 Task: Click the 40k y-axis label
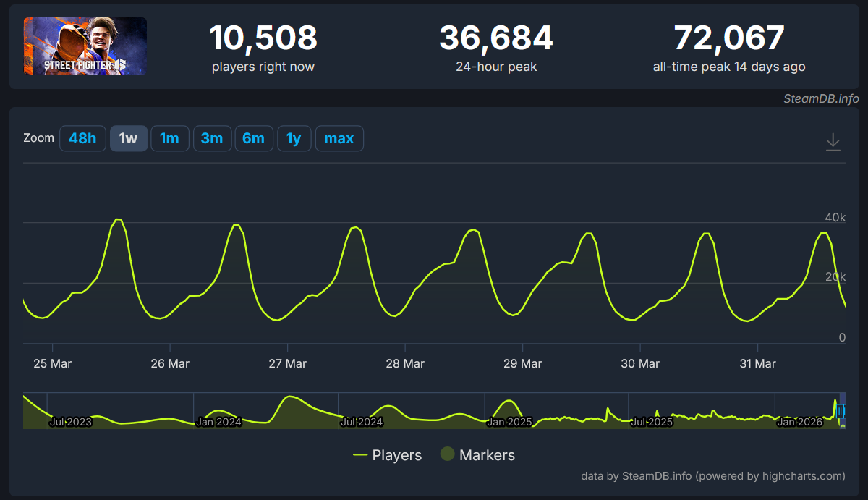[835, 217]
